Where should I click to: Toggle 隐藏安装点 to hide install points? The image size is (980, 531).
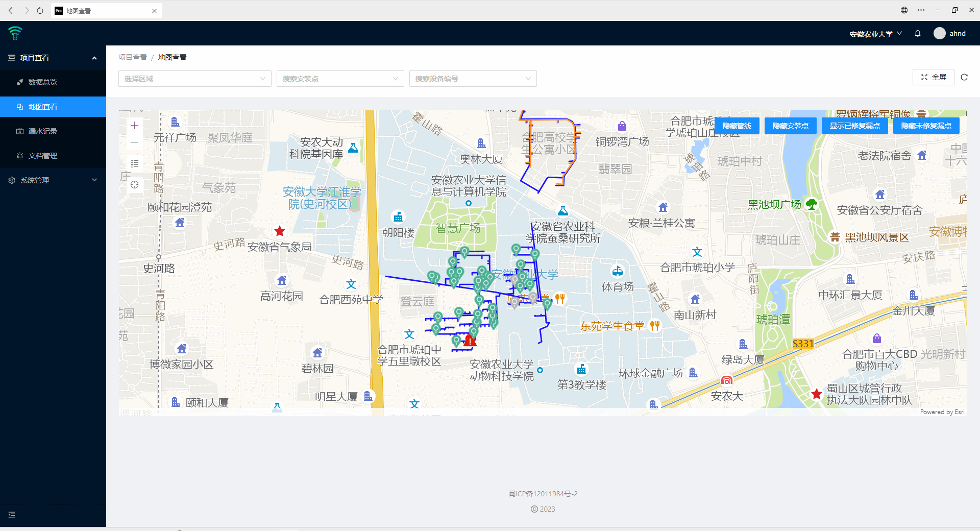coord(790,126)
